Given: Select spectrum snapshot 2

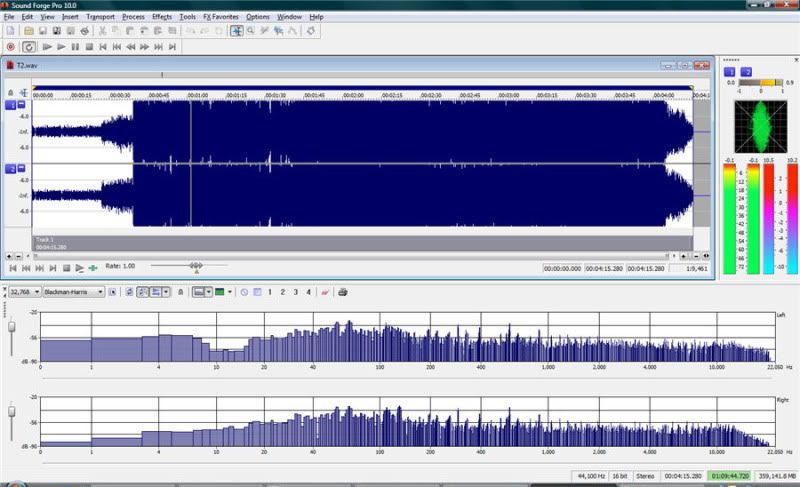Looking at the screenshot, I should point(283,292).
